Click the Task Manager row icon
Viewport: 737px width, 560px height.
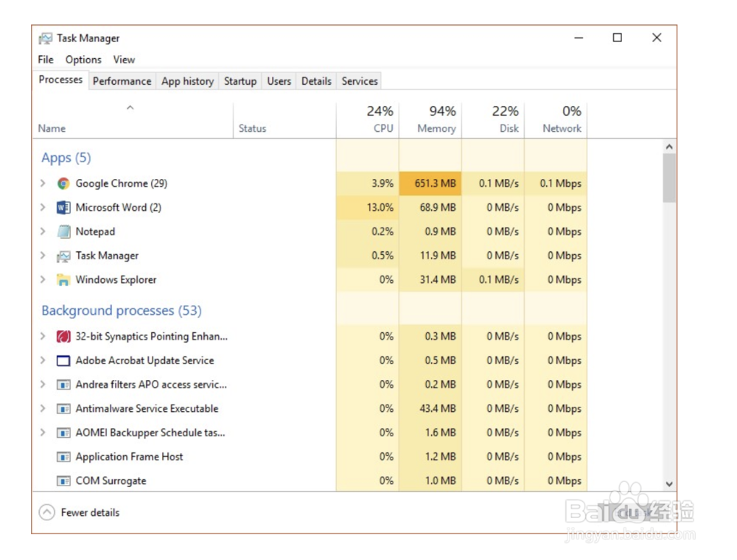click(63, 256)
